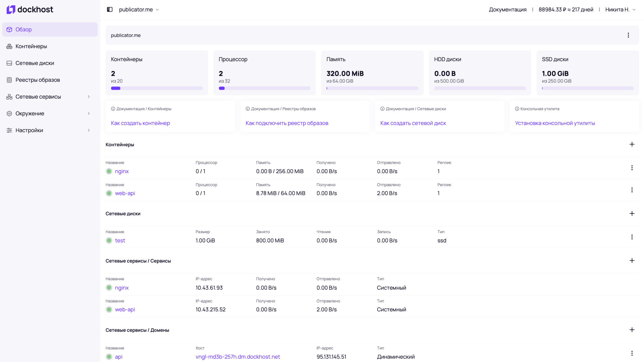The image size is (644, 362).
Task: Go to Контейнеры in the sidebar
Action: tap(31, 46)
